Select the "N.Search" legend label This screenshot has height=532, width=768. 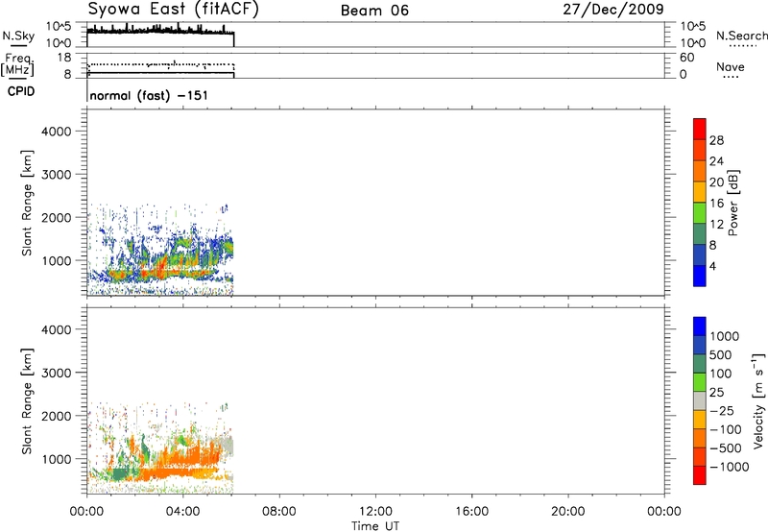[741, 36]
